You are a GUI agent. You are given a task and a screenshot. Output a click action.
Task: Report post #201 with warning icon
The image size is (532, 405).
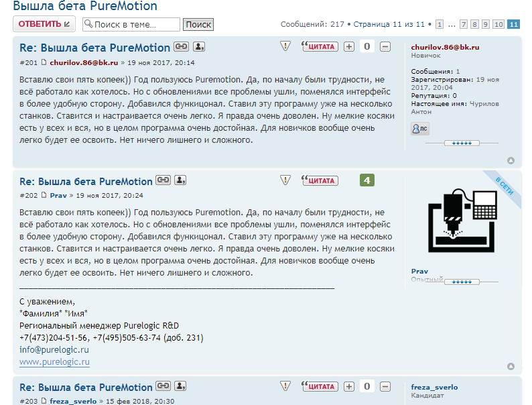point(285,46)
